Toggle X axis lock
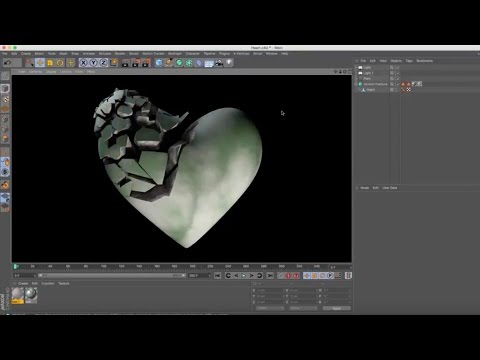480x360 pixels. [83, 63]
